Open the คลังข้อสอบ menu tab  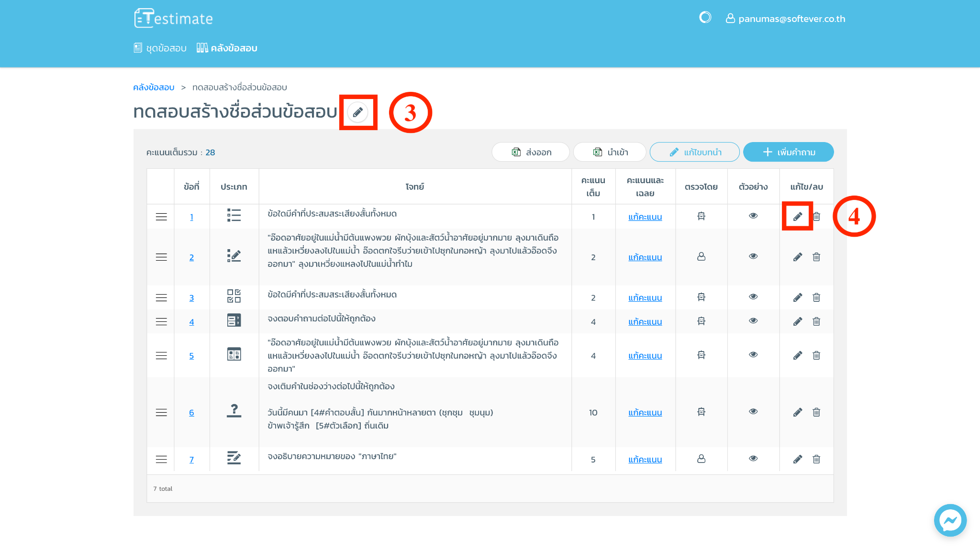pos(227,48)
